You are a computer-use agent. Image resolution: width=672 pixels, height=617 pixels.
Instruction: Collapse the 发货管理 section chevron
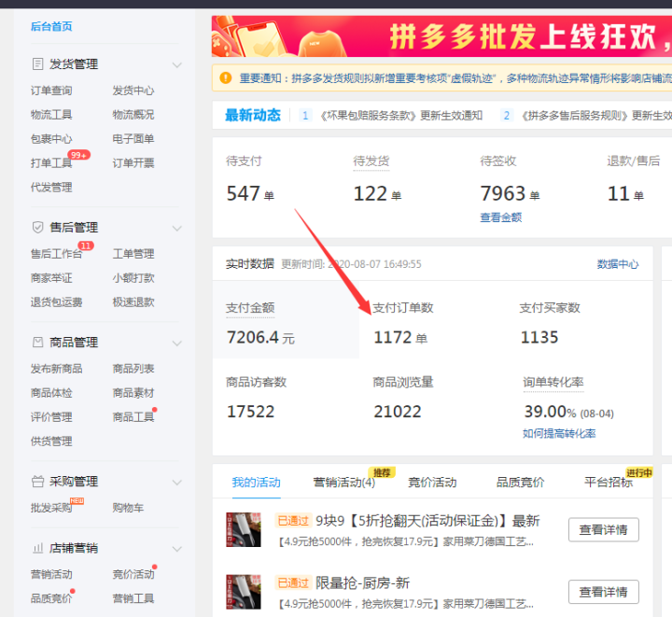[177, 64]
